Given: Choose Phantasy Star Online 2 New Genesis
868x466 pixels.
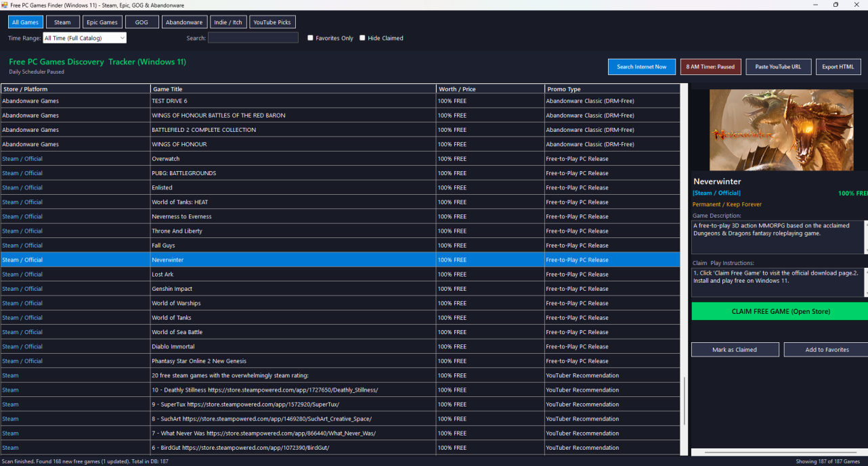Looking at the screenshot, I should point(340,361).
